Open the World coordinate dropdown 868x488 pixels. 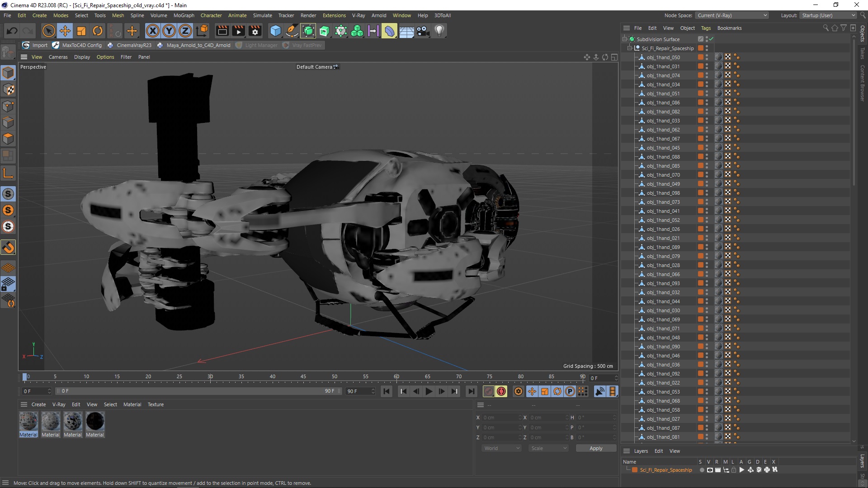click(x=501, y=448)
